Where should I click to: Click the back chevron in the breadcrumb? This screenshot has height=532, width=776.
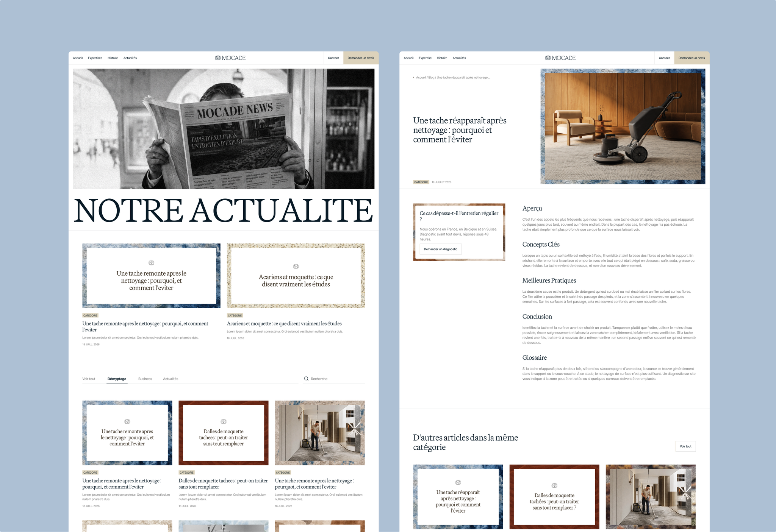413,78
